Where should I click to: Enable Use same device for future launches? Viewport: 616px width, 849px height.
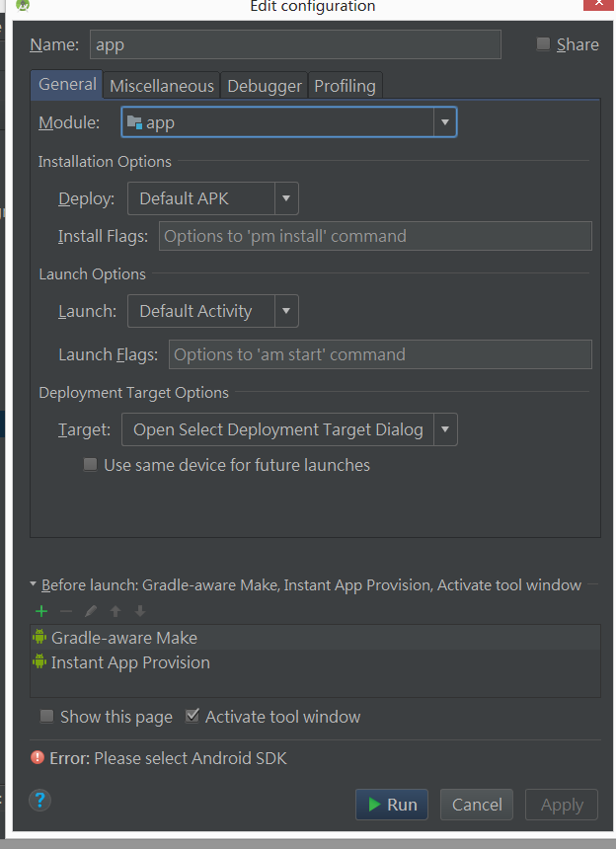tap(90, 465)
